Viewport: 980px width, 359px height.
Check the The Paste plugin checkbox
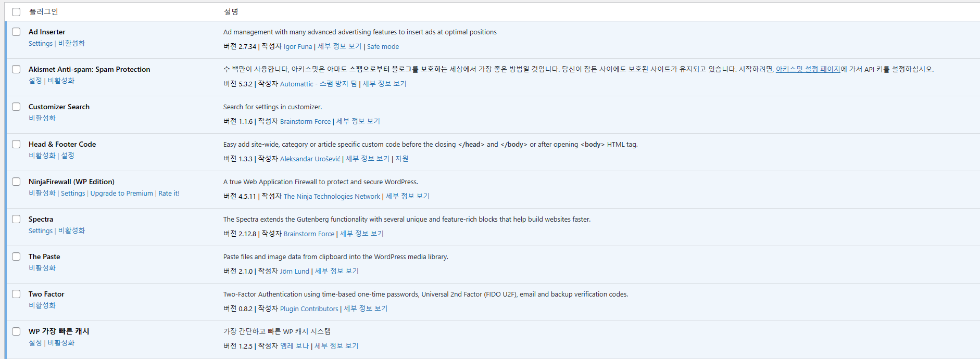point(16,257)
